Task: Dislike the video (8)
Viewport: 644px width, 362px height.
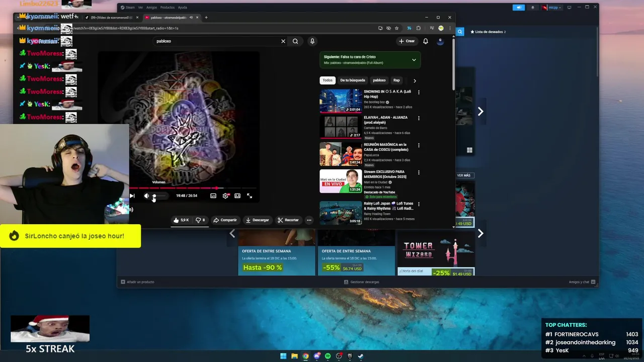Action: [x=200, y=220]
